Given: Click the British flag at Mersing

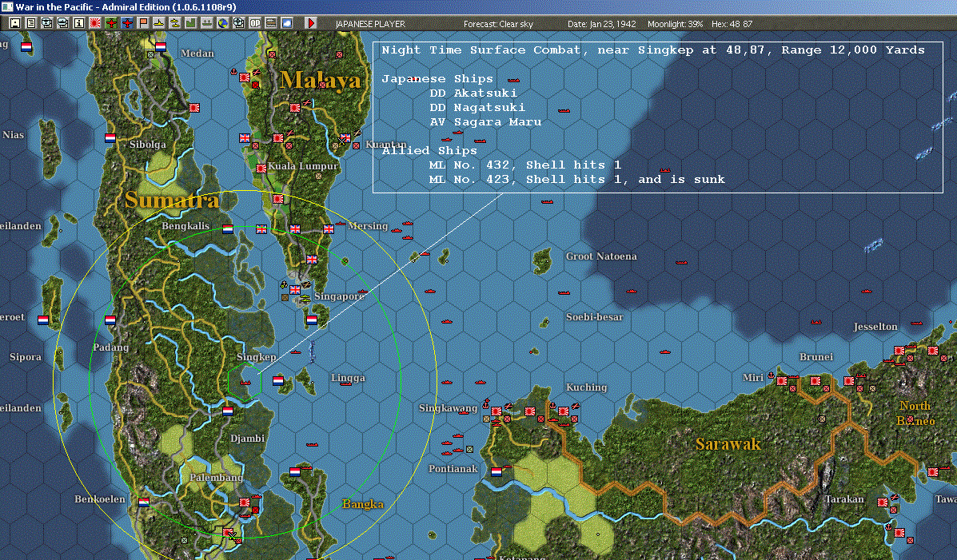Looking at the screenshot, I should pyautogui.click(x=329, y=229).
